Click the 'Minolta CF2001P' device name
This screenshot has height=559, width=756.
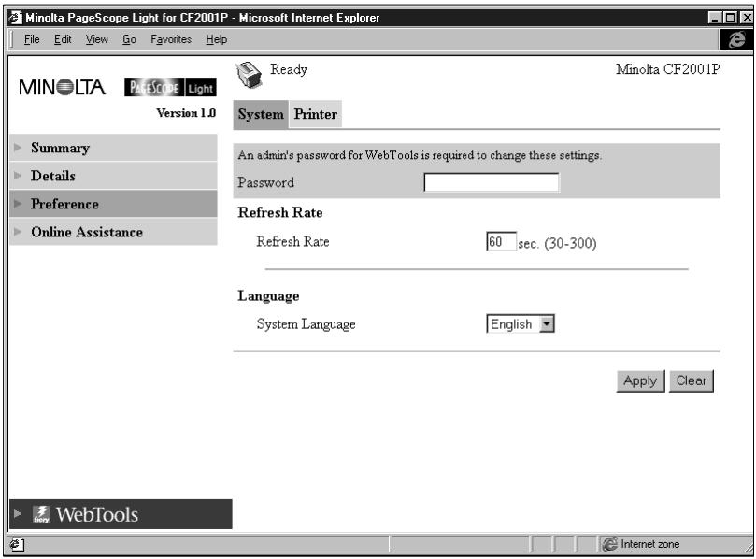point(668,69)
